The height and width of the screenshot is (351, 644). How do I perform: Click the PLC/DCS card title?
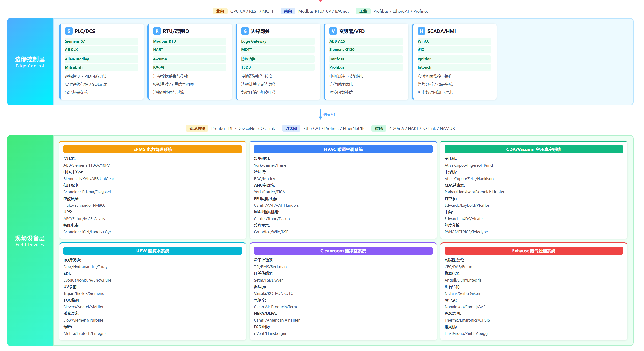point(85,31)
